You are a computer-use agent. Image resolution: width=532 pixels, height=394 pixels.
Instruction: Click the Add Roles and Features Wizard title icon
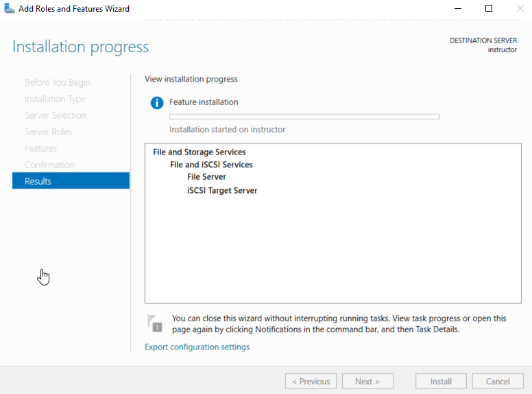[x=9, y=8]
